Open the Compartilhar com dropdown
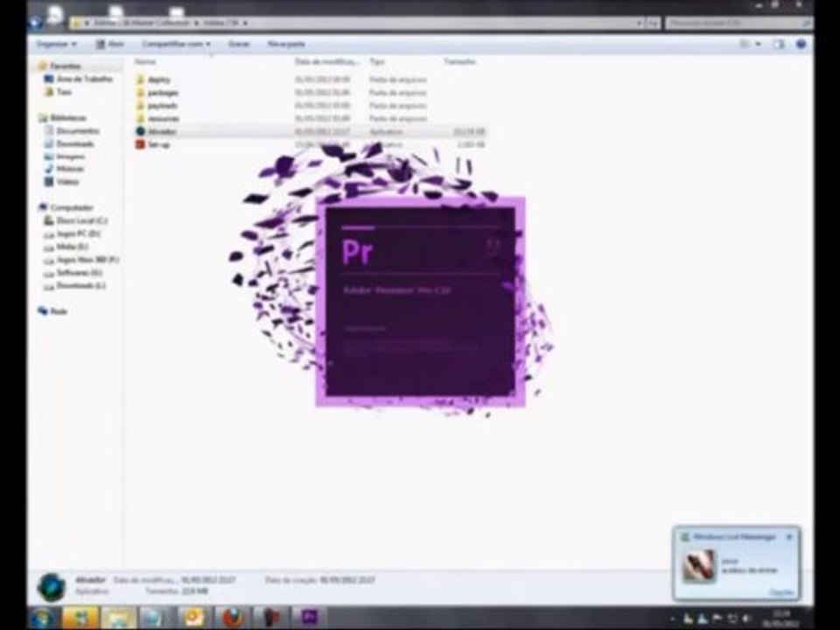Image resolution: width=840 pixels, height=630 pixels. (x=176, y=44)
